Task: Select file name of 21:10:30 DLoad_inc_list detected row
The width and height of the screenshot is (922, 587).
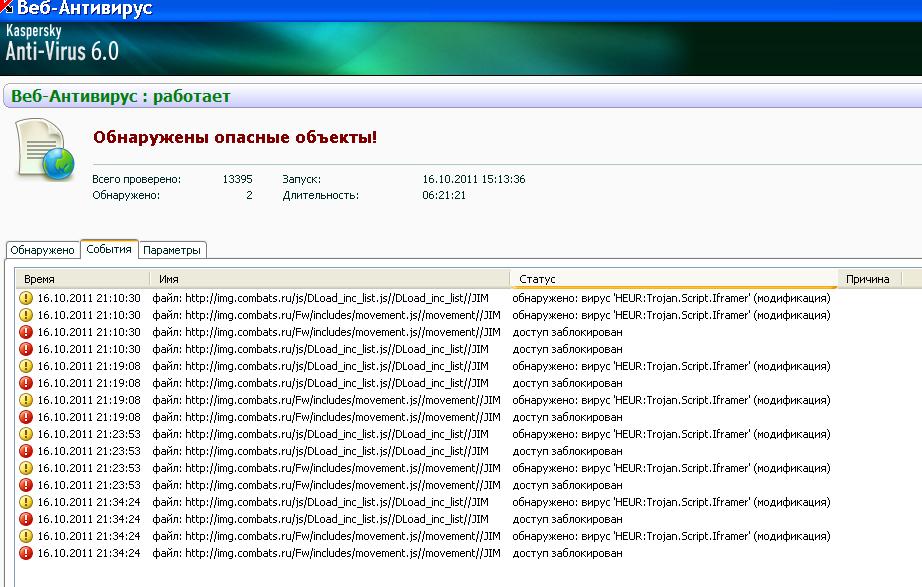Action: click(320, 298)
